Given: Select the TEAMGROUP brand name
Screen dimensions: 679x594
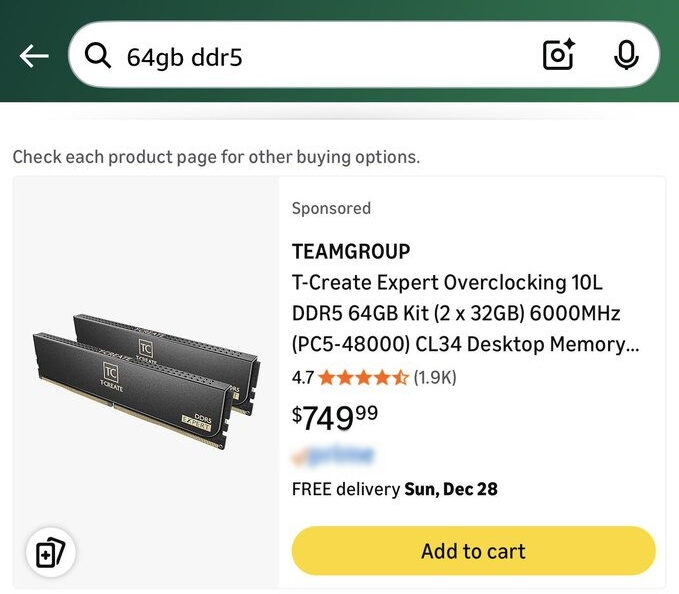Looking at the screenshot, I should pyautogui.click(x=351, y=251).
